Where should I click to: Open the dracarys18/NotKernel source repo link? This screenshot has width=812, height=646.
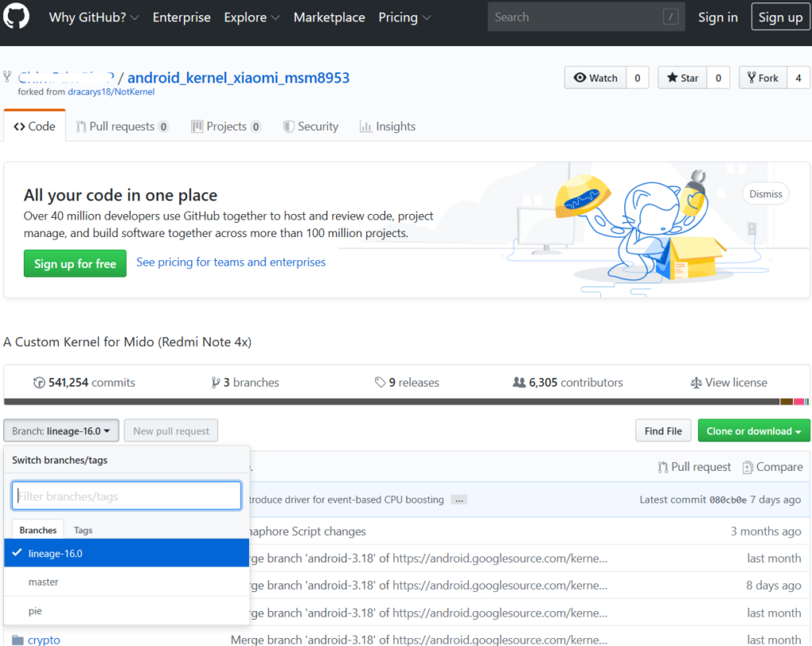pyautogui.click(x=111, y=92)
